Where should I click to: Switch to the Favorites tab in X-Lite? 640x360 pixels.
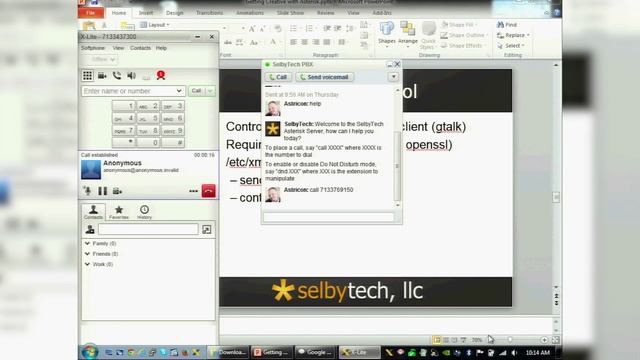119,212
